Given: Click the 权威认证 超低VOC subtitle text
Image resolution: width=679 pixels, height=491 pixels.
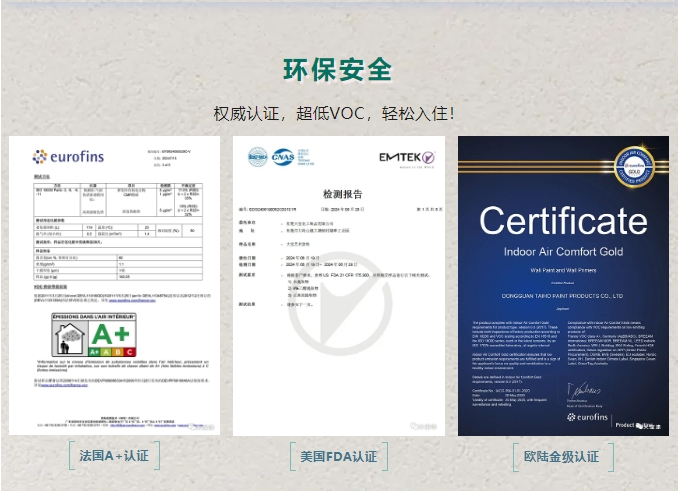Looking at the screenshot, I should [339, 113].
